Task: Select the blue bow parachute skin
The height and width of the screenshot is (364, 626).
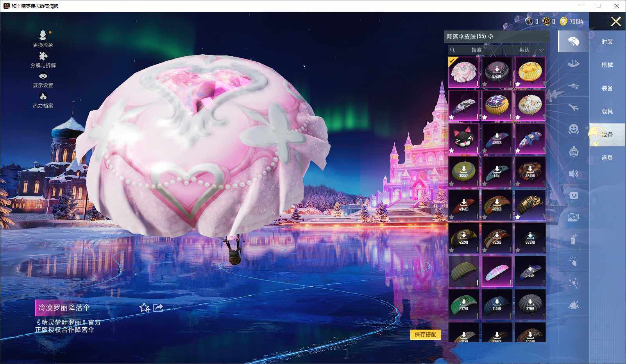Action: pyautogui.click(x=530, y=139)
